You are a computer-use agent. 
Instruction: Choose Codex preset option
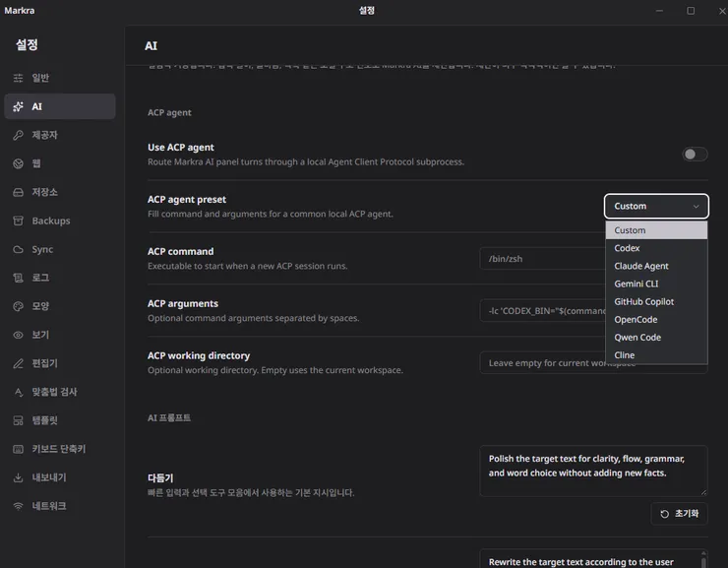(656, 248)
